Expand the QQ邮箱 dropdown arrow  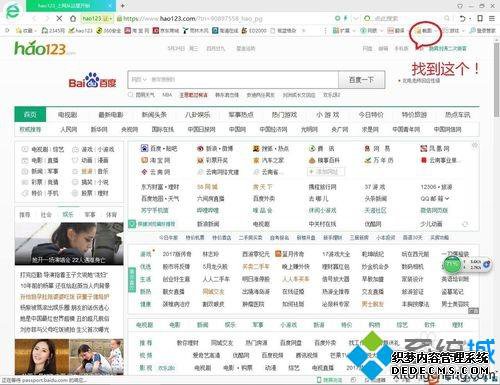[x=447, y=199]
